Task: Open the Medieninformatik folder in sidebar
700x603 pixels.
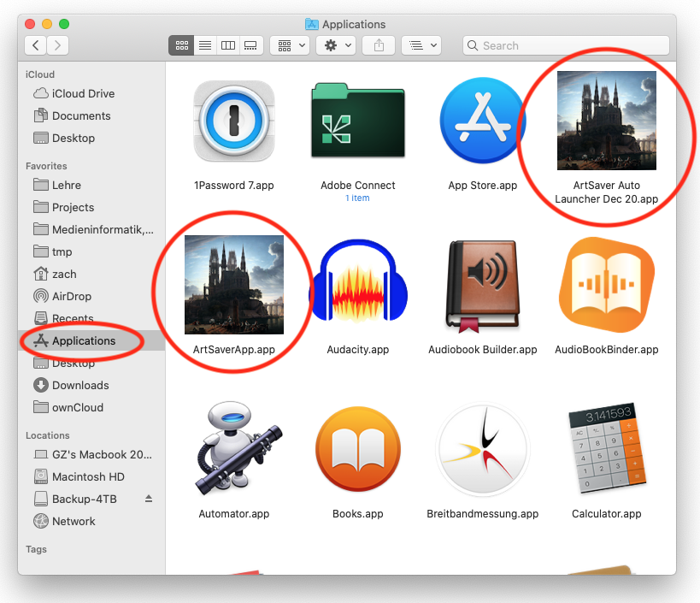Action: click(93, 229)
